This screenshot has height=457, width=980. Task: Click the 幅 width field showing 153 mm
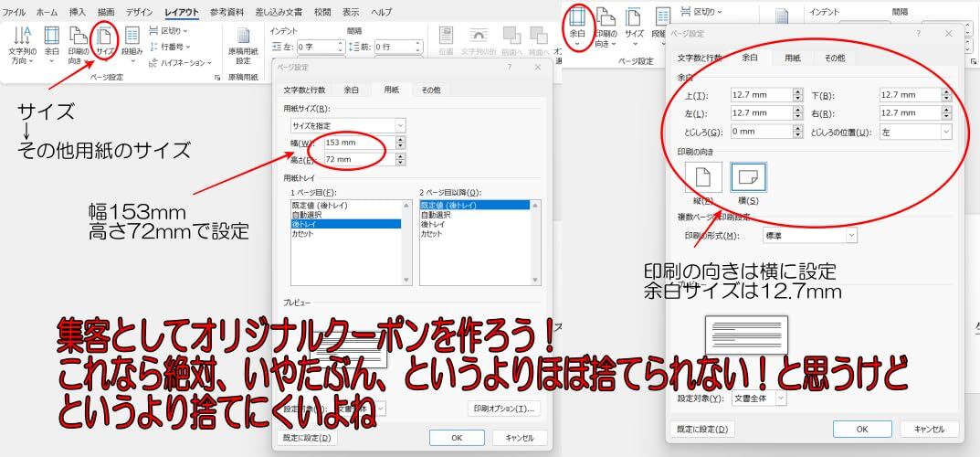tap(359, 143)
